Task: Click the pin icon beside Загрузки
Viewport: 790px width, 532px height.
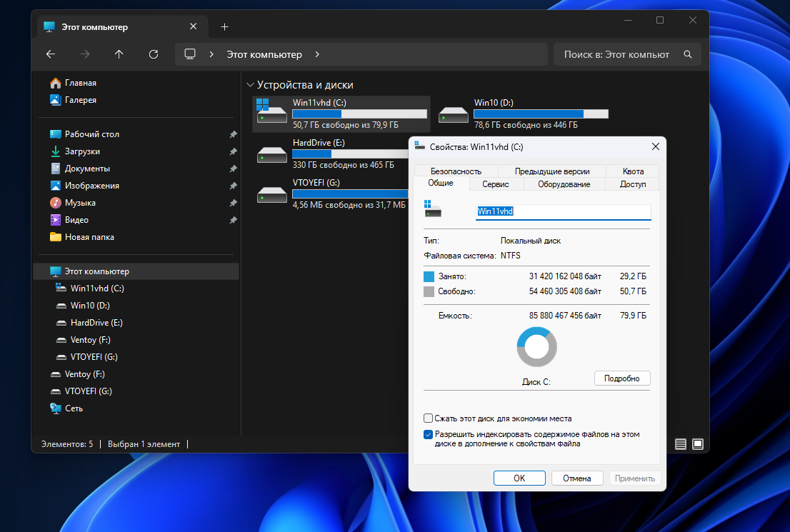Action: click(234, 151)
